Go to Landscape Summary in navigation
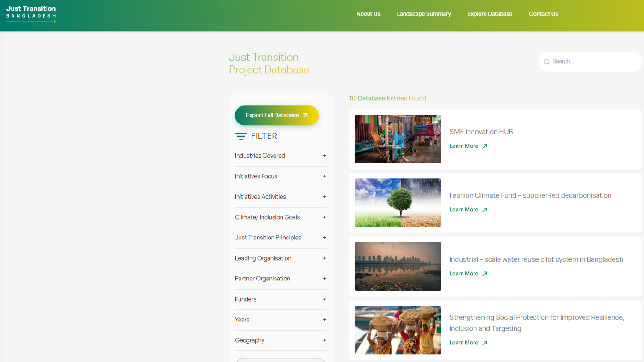The height and width of the screenshot is (362, 644). (x=423, y=14)
